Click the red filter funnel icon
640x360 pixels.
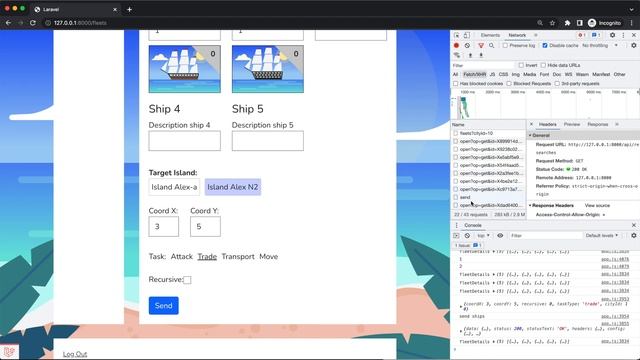point(481,46)
